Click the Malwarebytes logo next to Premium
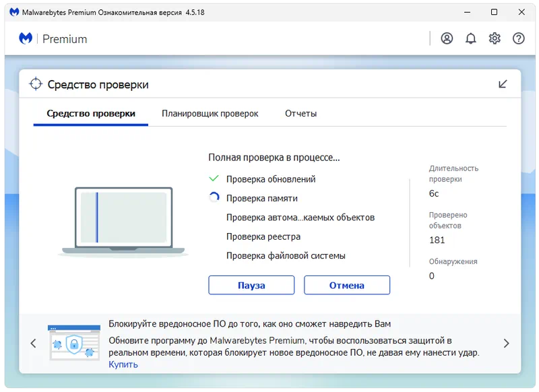 point(26,38)
